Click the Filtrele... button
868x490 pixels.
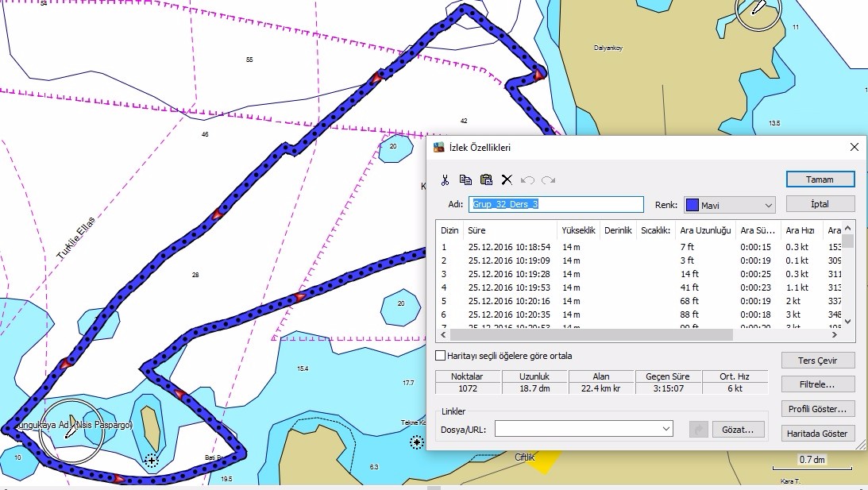pyautogui.click(x=817, y=384)
